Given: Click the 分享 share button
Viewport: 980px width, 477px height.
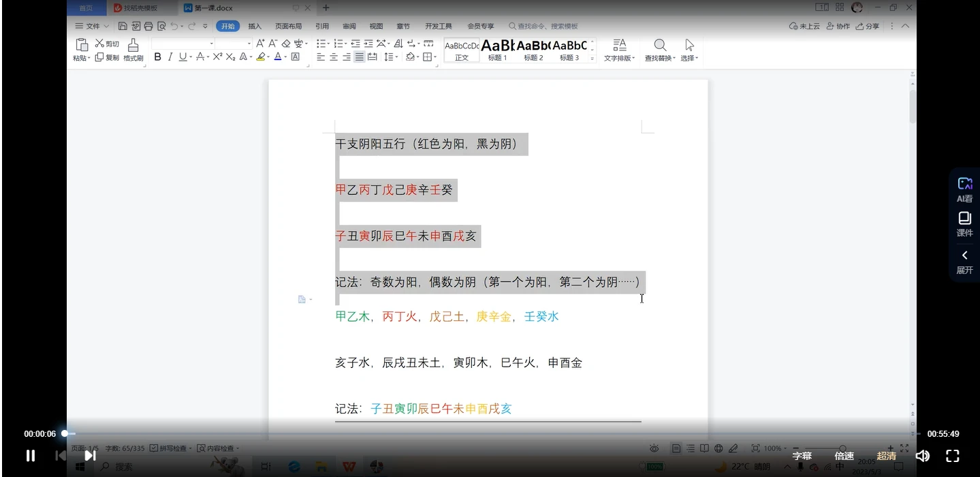Looking at the screenshot, I should coord(868,26).
